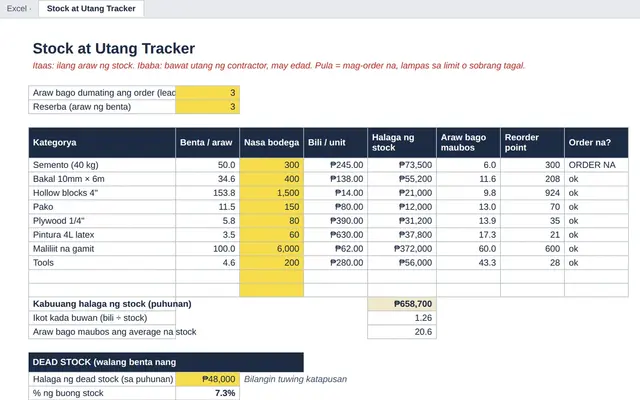Screen dimensions: 640x400
Task: Select the Order na? header
Action: tap(596, 142)
